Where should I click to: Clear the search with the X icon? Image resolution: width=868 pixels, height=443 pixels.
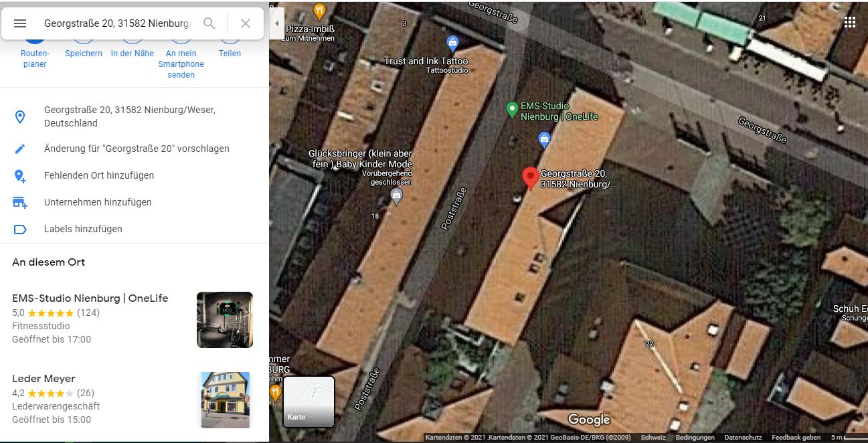point(246,23)
